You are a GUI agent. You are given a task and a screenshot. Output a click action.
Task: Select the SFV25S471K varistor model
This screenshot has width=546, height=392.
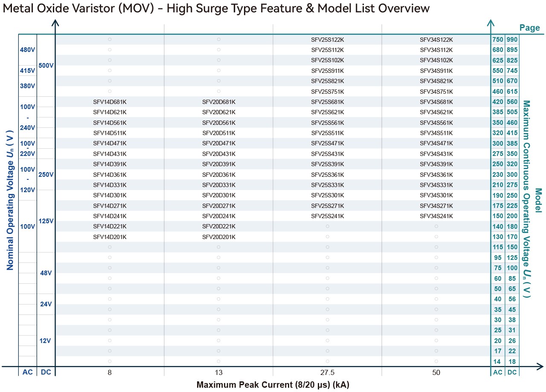(x=327, y=144)
